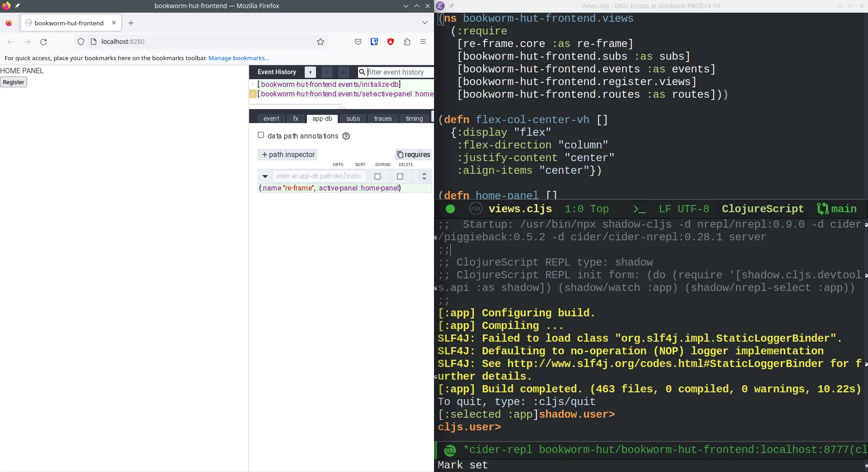Click the event history horizontal scrollbar

pos(296,105)
